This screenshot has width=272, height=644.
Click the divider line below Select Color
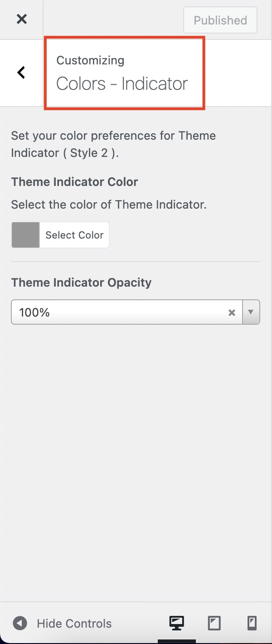(136, 262)
